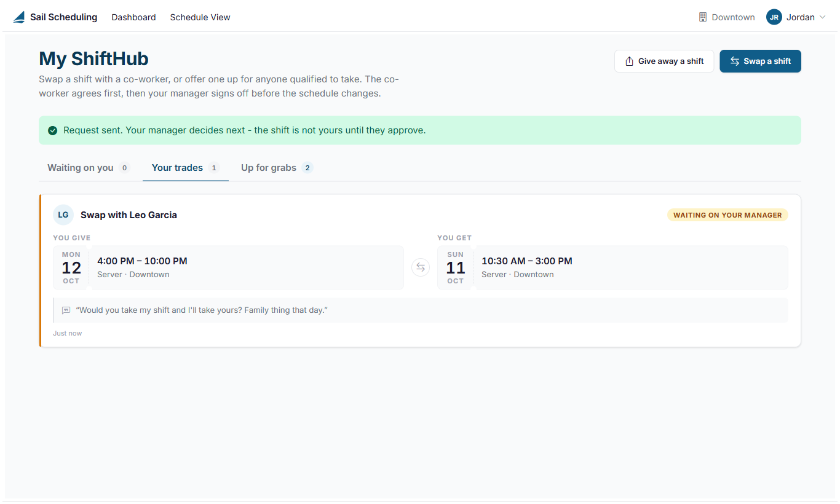The width and height of the screenshot is (840, 504).
Task: Click the JR user avatar
Action: click(x=774, y=17)
